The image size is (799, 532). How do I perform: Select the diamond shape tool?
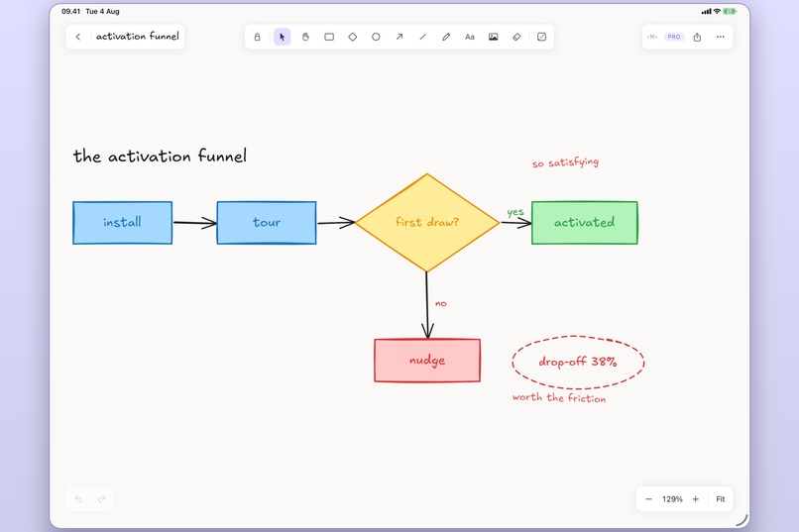click(x=353, y=37)
